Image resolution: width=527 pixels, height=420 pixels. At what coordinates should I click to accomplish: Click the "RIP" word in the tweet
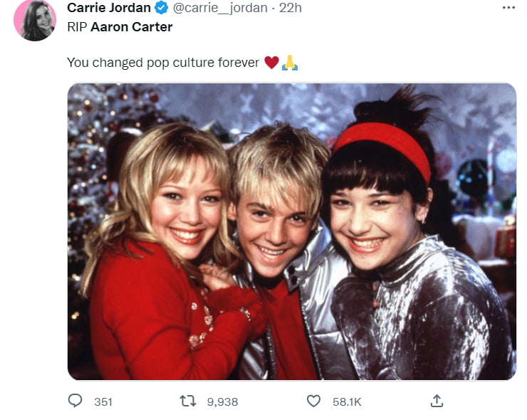78,27
